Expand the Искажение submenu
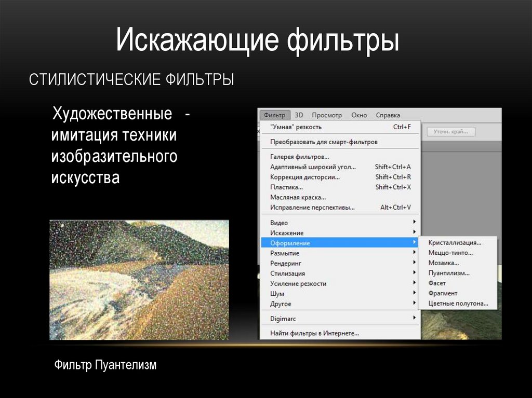532x398 pixels. tap(340, 233)
